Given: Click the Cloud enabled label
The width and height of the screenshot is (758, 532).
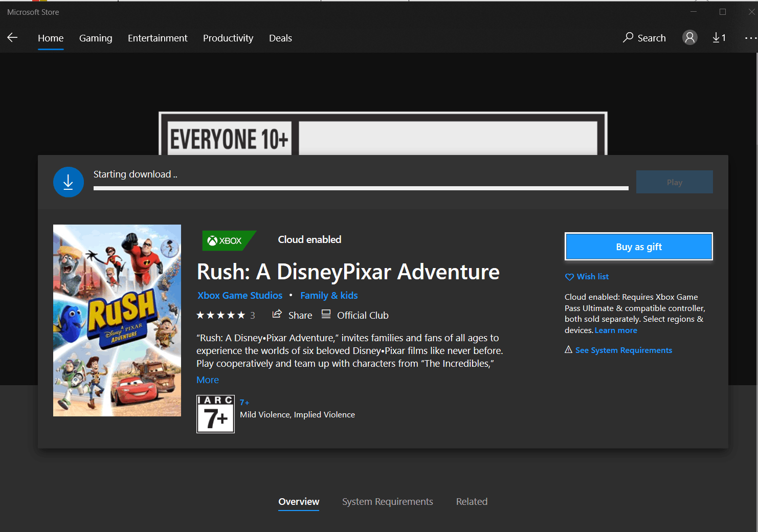Looking at the screenshot, I should pos(309,240).
